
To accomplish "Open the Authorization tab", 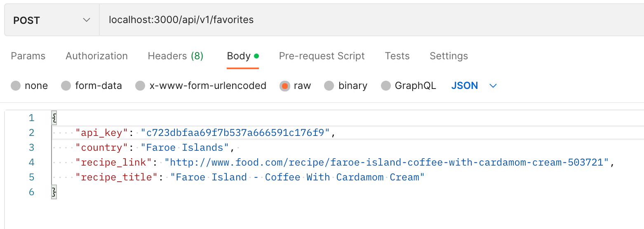I will click(96, 56).
